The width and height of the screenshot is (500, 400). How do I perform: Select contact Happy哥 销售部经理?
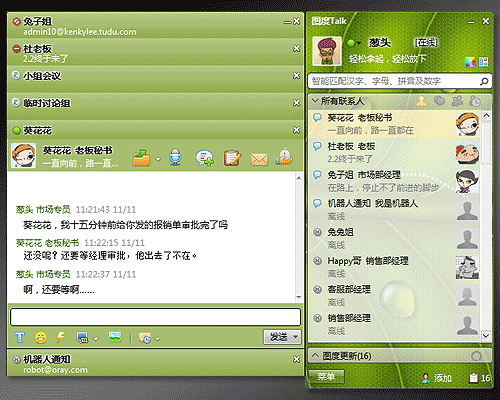(395, 267)
